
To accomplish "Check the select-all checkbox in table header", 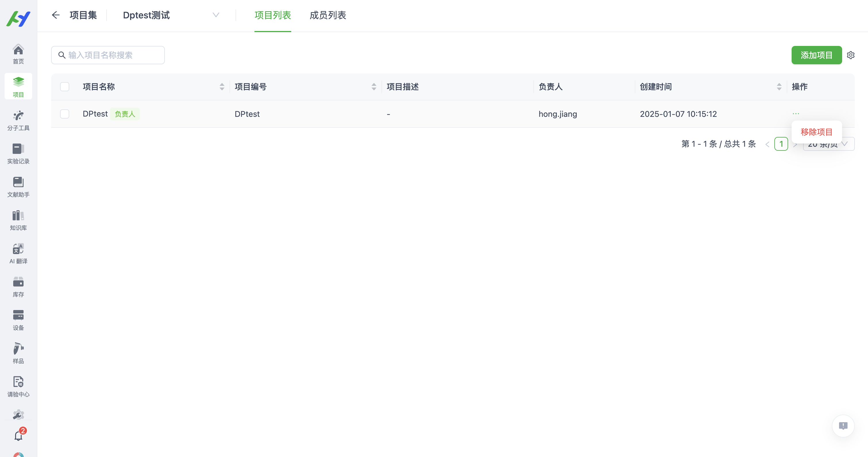I will [x=64, y=87].
